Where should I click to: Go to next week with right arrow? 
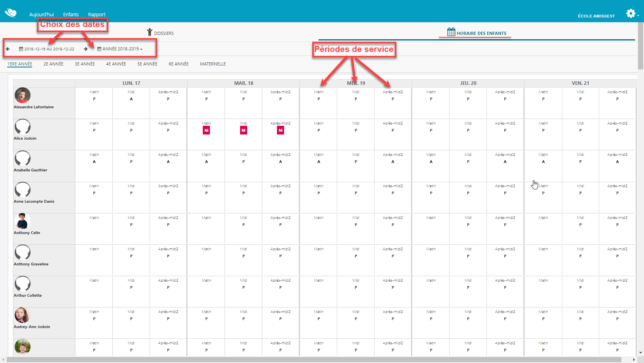(x=86, y=49)
